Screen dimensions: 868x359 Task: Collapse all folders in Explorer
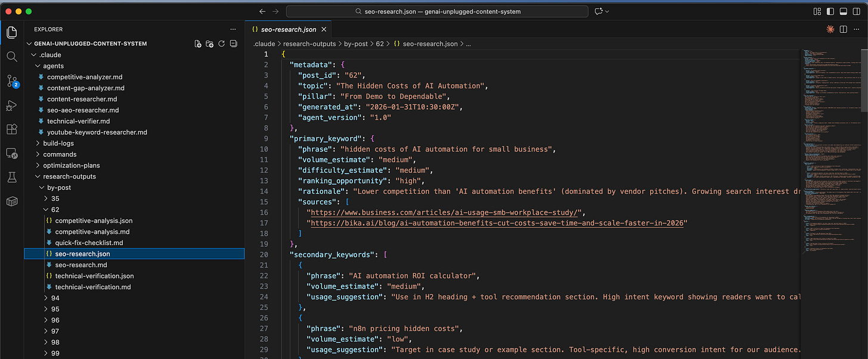233,44
